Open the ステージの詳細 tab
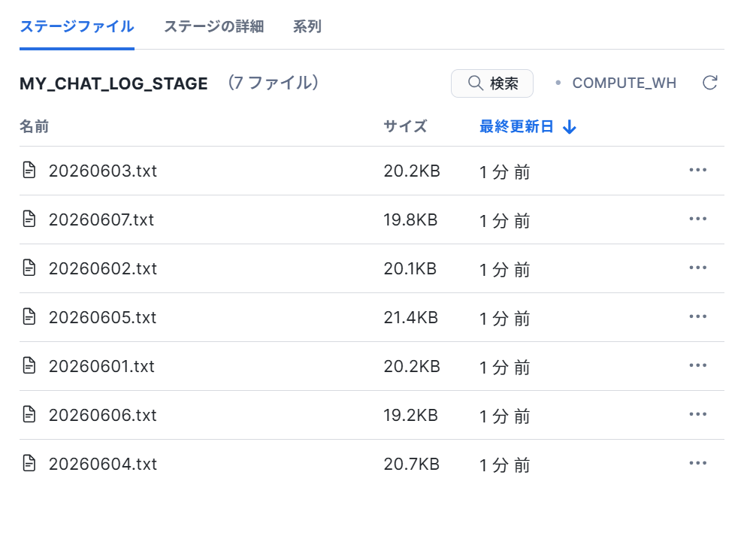 214,26
